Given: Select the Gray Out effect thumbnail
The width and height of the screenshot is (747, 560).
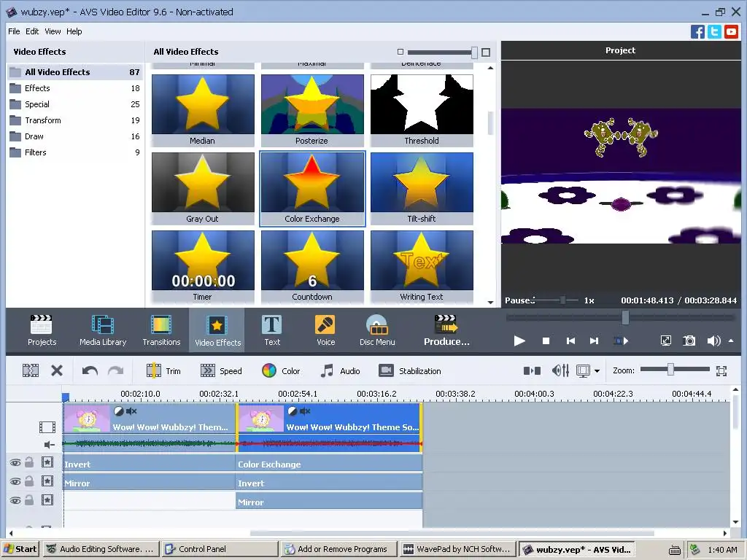Looking at the screenshot, I should tap(203, 188).
